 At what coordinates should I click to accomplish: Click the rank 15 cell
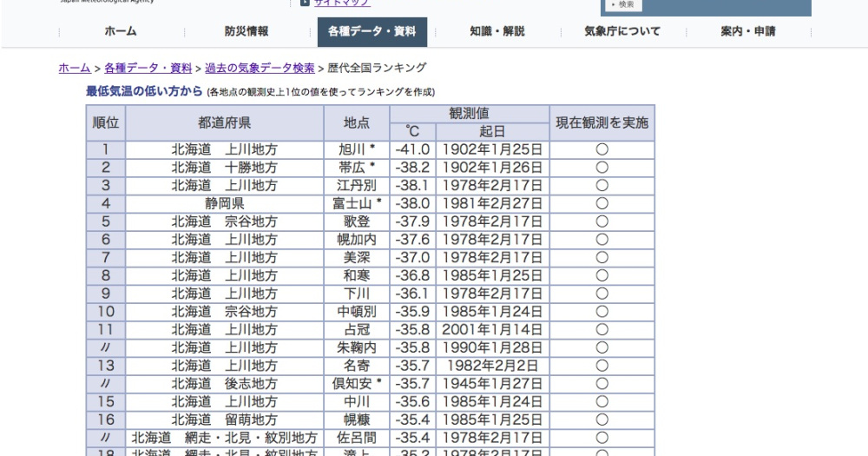tap(106, 401)
